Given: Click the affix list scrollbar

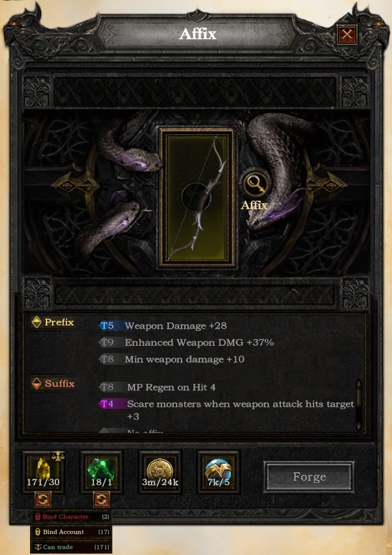Looking at the screenshot, I should 359,405.
